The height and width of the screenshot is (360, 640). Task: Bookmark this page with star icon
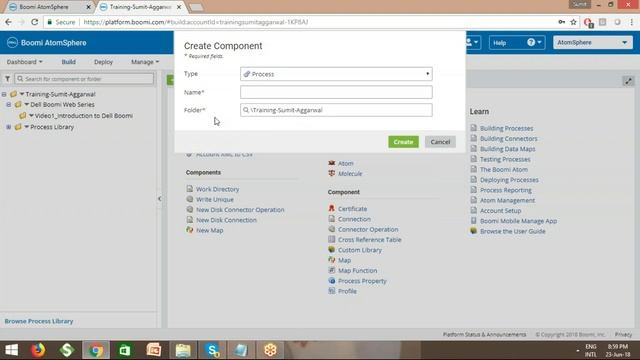[x=573, y=22]
